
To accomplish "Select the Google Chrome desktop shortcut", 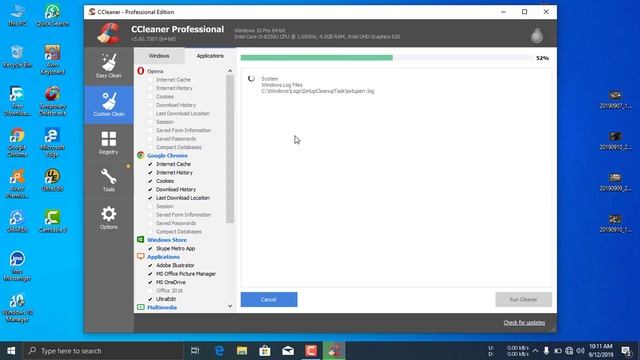I will (x=17, y=143).
